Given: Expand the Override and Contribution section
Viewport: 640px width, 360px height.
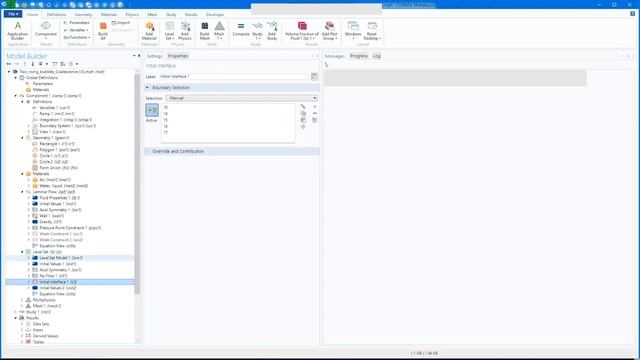Looking at the screenshot, I should pos(147,151).
